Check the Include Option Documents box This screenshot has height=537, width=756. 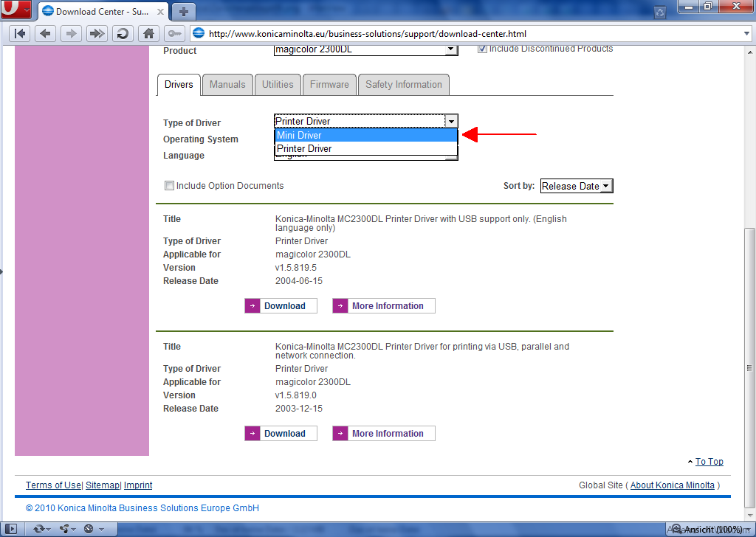pos(169,185)
